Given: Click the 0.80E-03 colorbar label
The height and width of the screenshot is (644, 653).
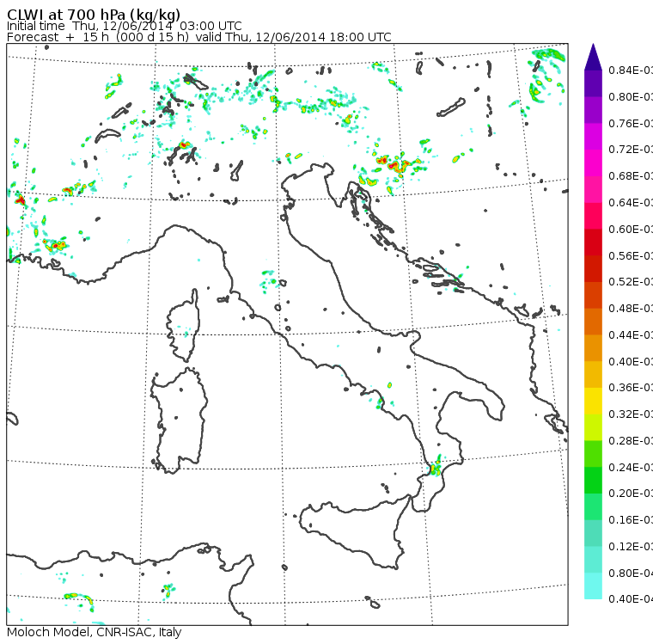Looking at the screenshot, I should click(631, 96).
